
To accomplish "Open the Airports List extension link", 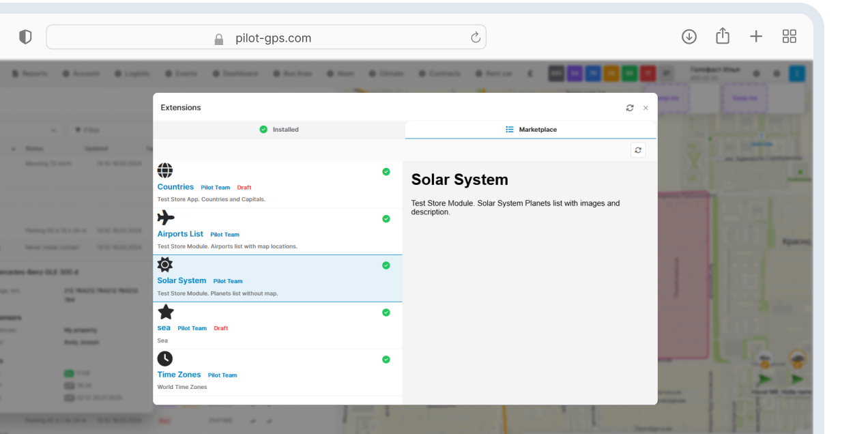I will [180, 234].
